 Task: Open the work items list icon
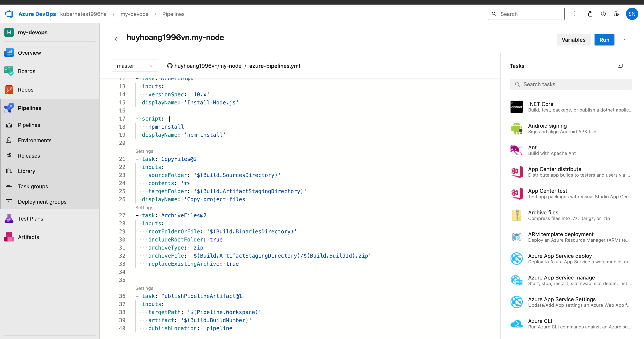[576, 14]
